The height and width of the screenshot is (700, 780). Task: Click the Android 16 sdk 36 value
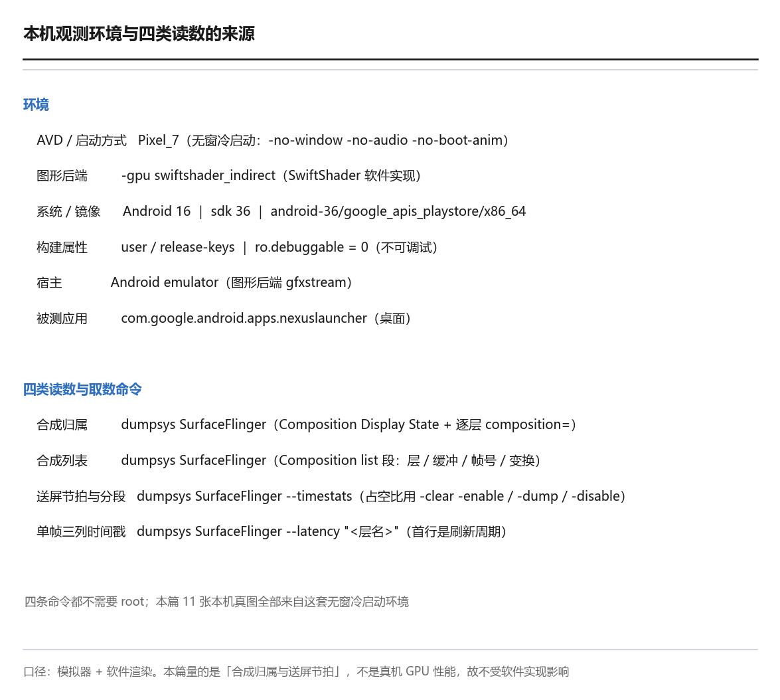[325, 211]
